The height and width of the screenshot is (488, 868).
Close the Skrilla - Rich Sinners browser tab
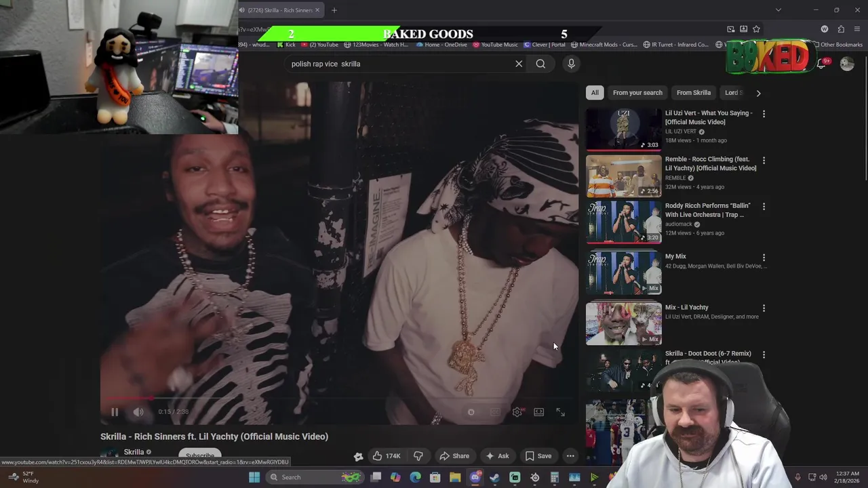(317, 10)
